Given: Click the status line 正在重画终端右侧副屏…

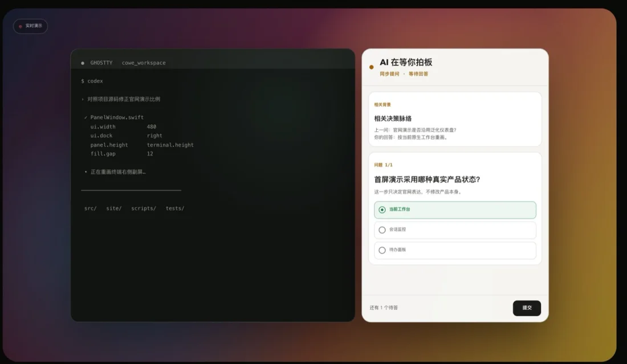Looking at the screenshot, I should 118,172.
